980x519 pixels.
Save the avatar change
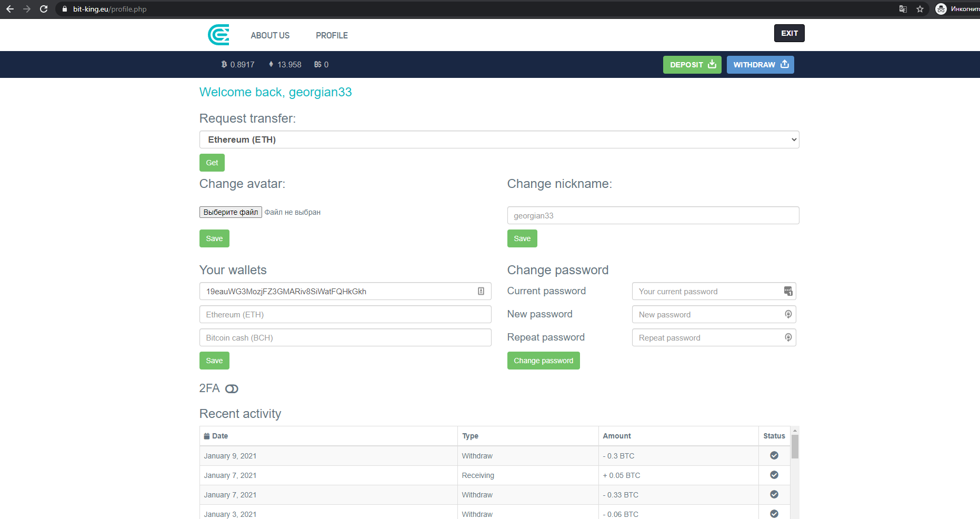point(214,238)
